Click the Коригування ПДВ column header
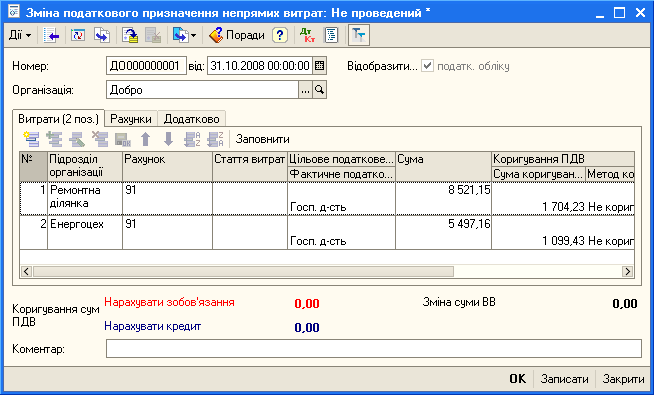654x395 pixels. 563,159
